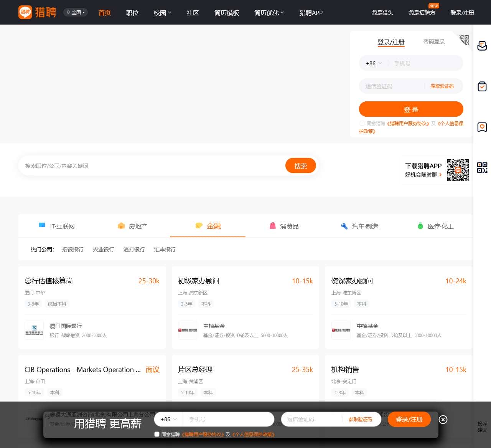Switch to 密码登录 tab
491x448 pixels.
[x=434, y=41]
